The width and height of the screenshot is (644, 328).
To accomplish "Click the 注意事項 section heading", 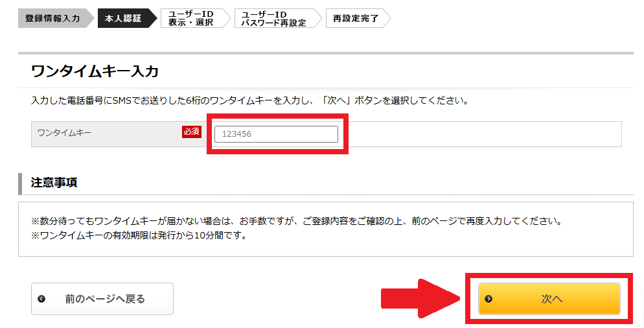I will click(54, 183).
